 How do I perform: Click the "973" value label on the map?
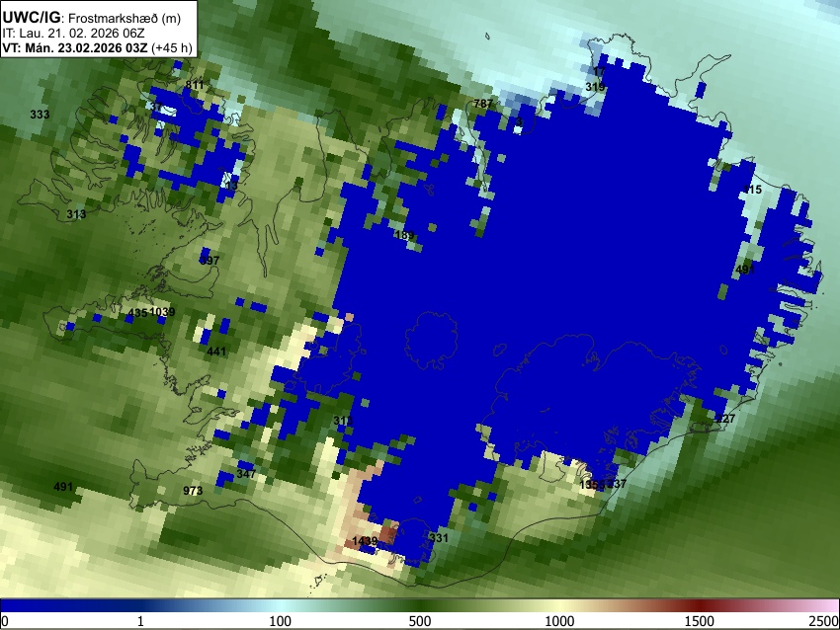tap(193, 491)
